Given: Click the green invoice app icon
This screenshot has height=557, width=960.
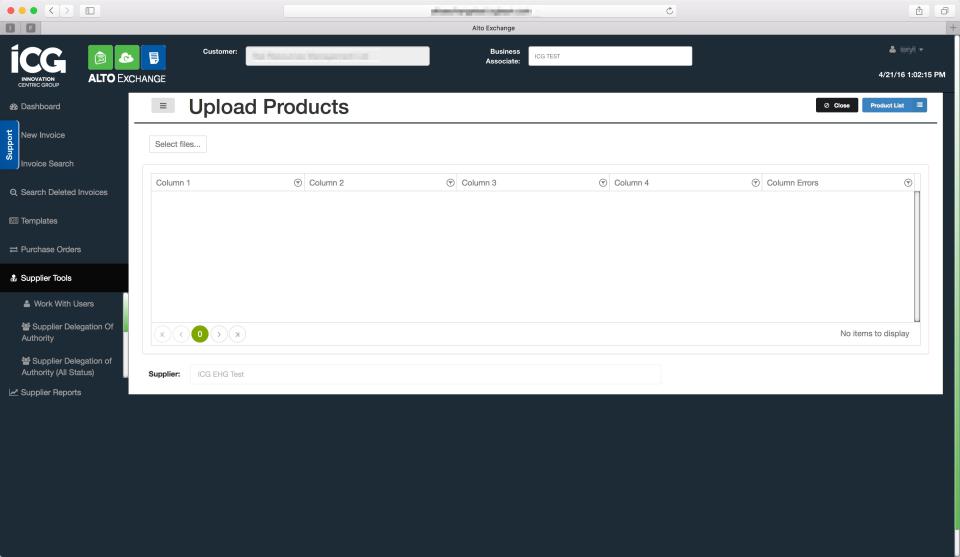Looking at the screenshot, I should pos(100,58).
